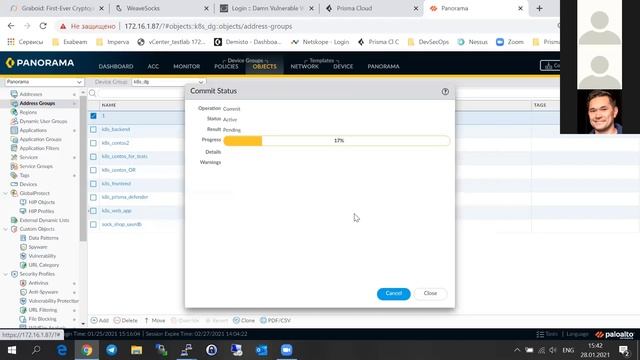640x360 pixels.
Task: Open the NETWORK tab
Action: [304, 66]
